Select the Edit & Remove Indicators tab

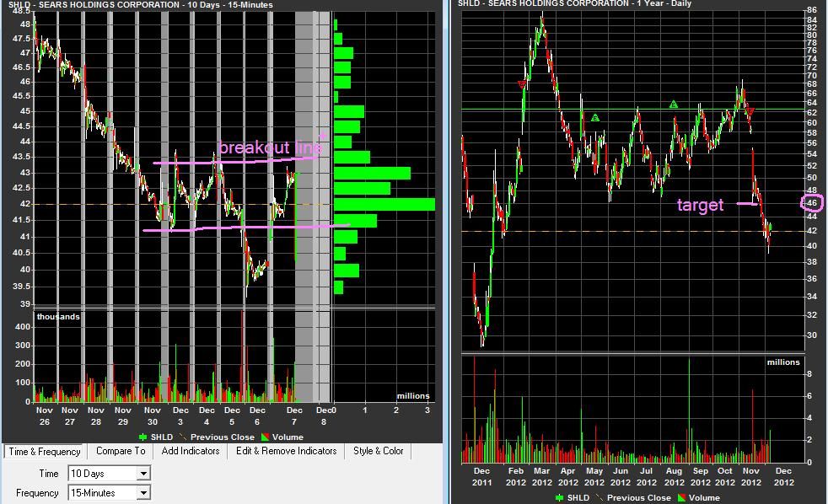click(286, 451)
